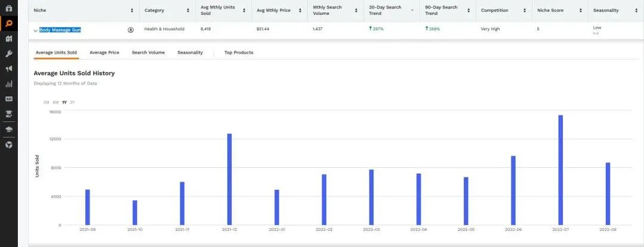The width and height of the screenshot is (644, 247).
Task: Switch to the Search Volume tab
Action: (x=148, y=52)
